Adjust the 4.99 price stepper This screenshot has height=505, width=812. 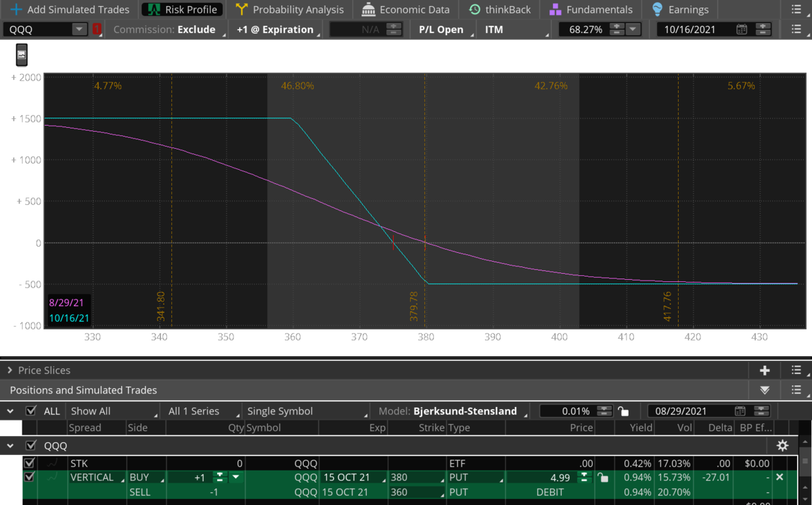[x=585, y=477]
